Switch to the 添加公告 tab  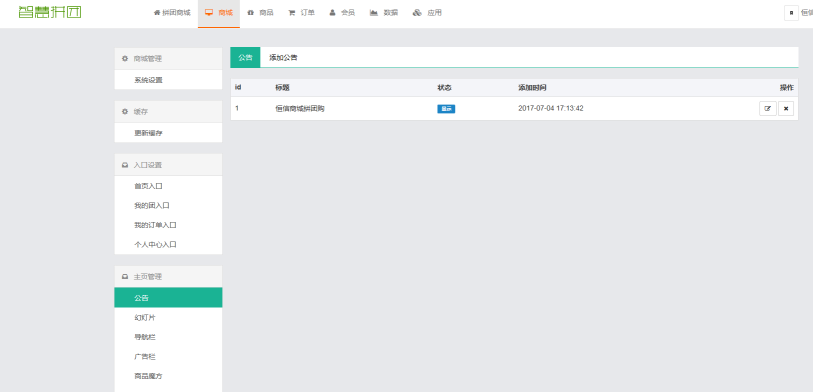tap(283, 58)
